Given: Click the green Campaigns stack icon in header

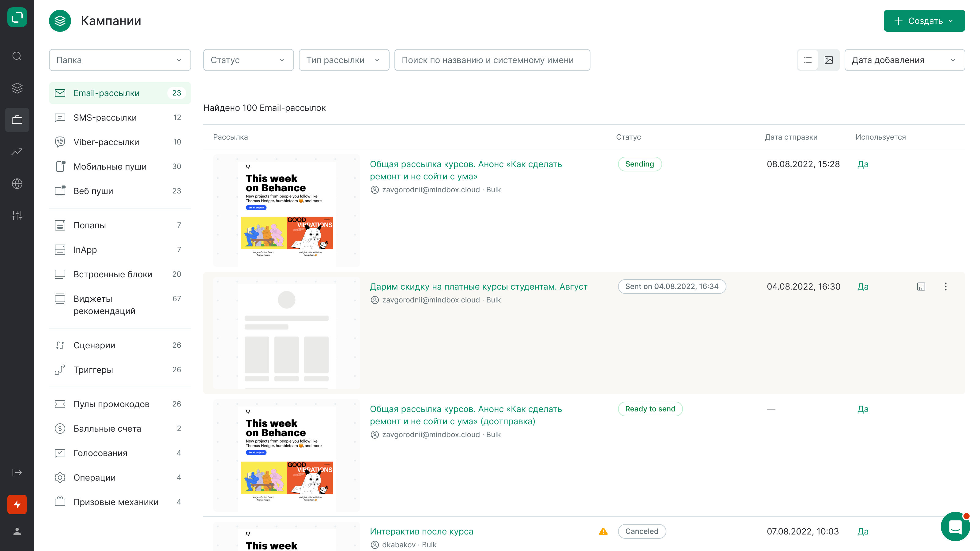Looking at the screenshot, I should [x=60, y=21].
